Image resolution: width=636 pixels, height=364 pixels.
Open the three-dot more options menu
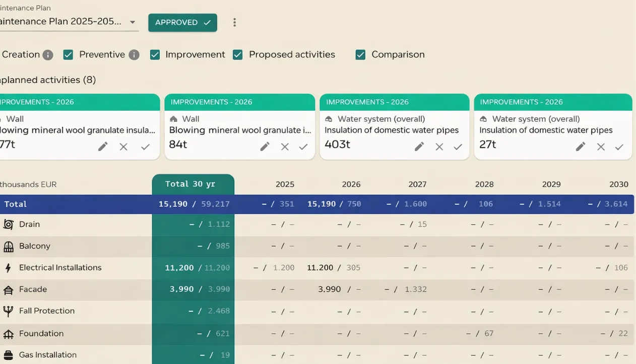(x=234, y=22)
